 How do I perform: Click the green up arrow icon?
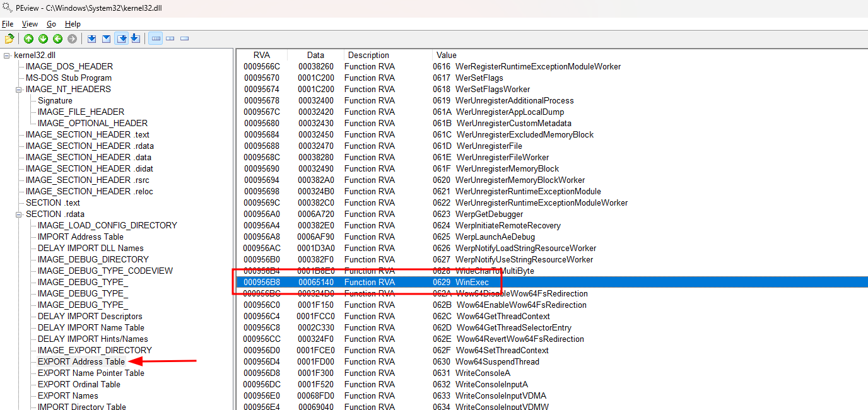tap(29, 39)
